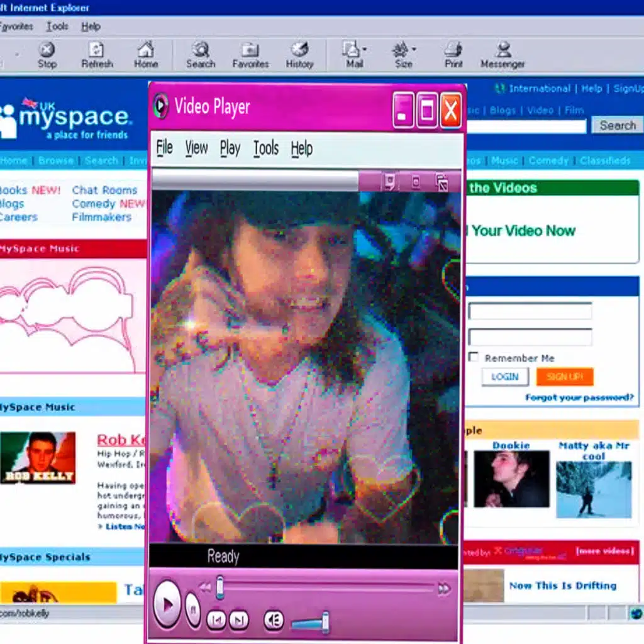The width and height of the screenshot is (644, 644).
Task: Click the Size toolbar icon
Action: pyautogui.click(x=402, y=55)
